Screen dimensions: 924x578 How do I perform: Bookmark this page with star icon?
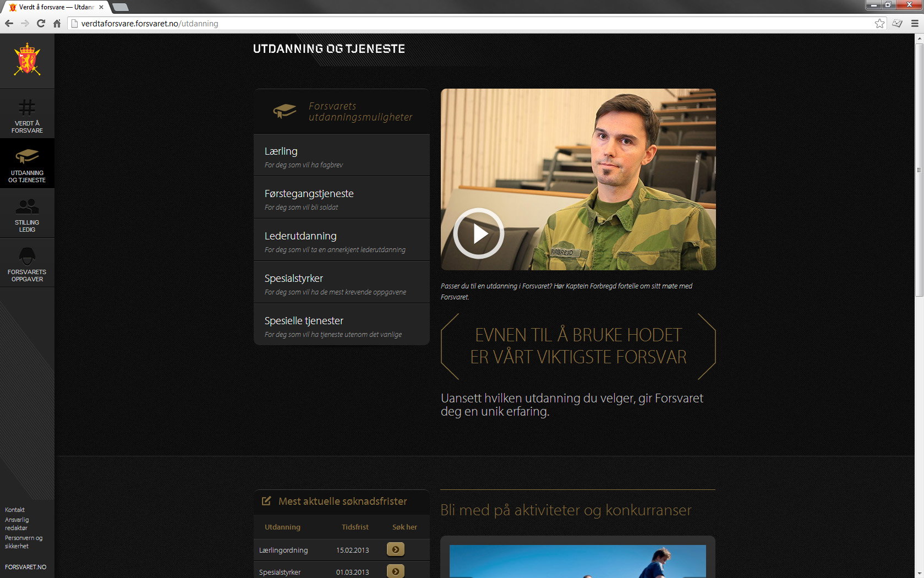coord(879,23)
